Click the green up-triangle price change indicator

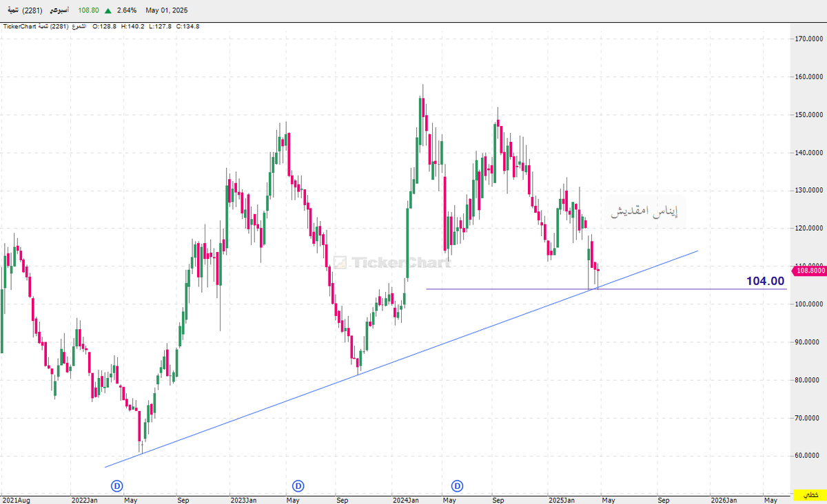pyautogui.click(x=108, y=10)
